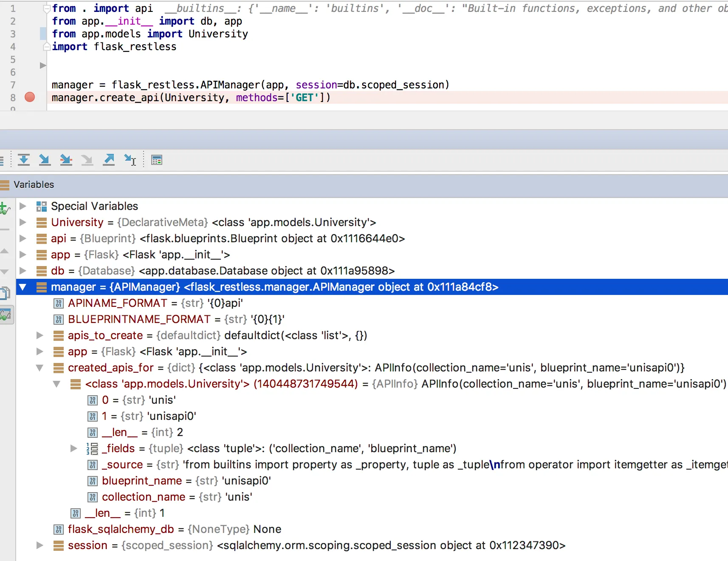Click the selected manager row icon
The image size is (728, 561).
42,287
